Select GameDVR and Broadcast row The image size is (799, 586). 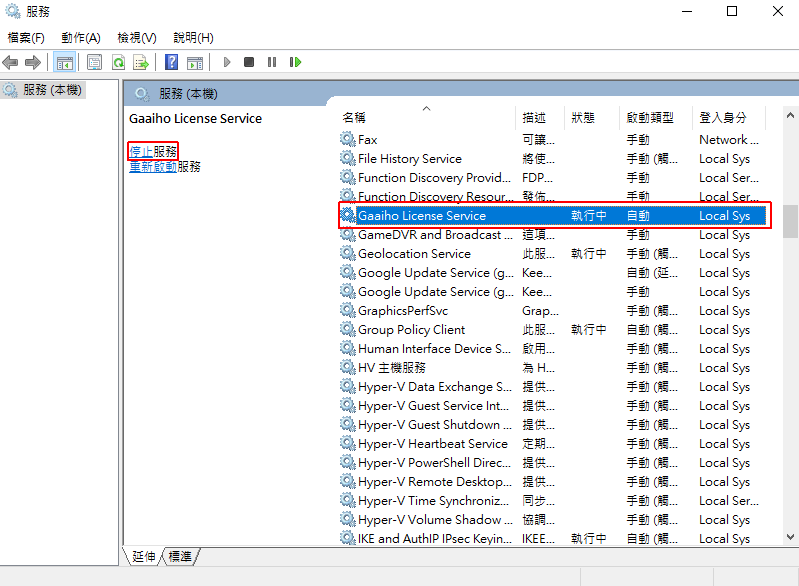(x=552, y=235)
